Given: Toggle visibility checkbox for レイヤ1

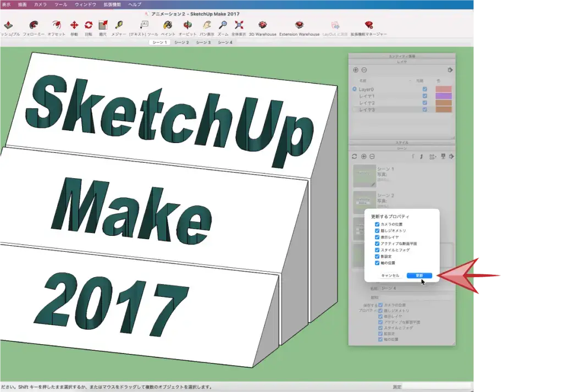Looking at the screenshot, I should 424,96.
